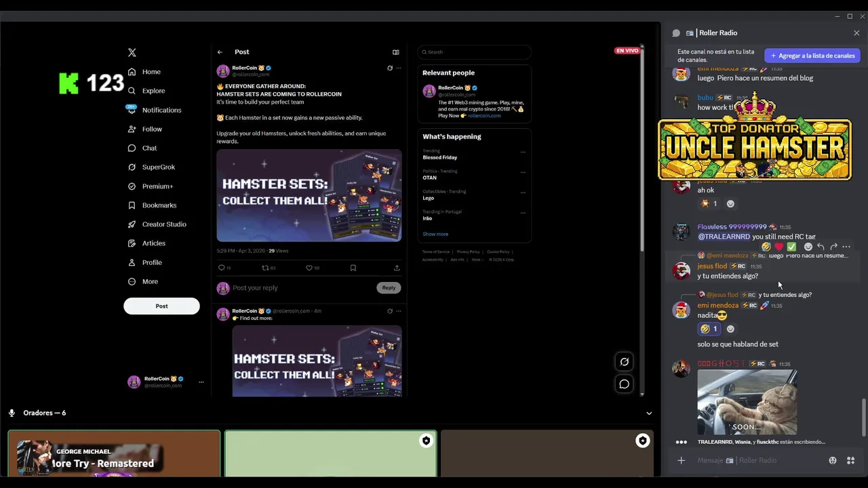The height and width of the screenshot is (488, 868).
Task: Open the Hamster Sets image in the reply
Action: 317,361
